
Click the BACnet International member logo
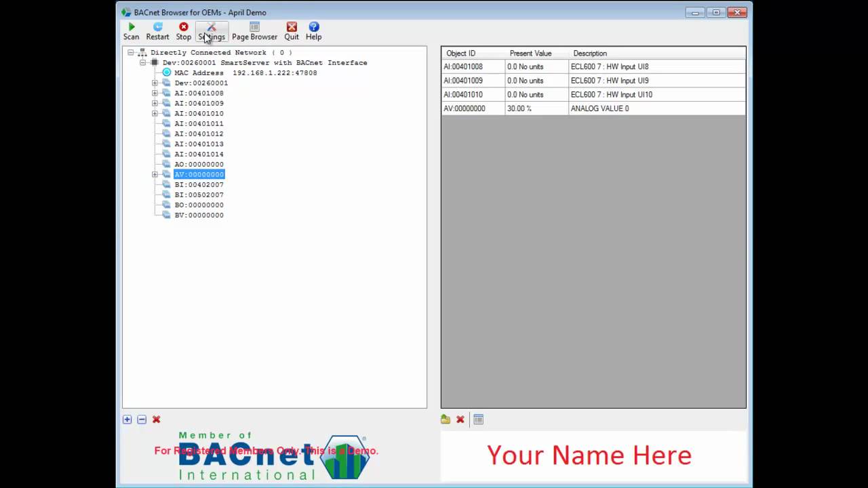(x=274, y=455)
